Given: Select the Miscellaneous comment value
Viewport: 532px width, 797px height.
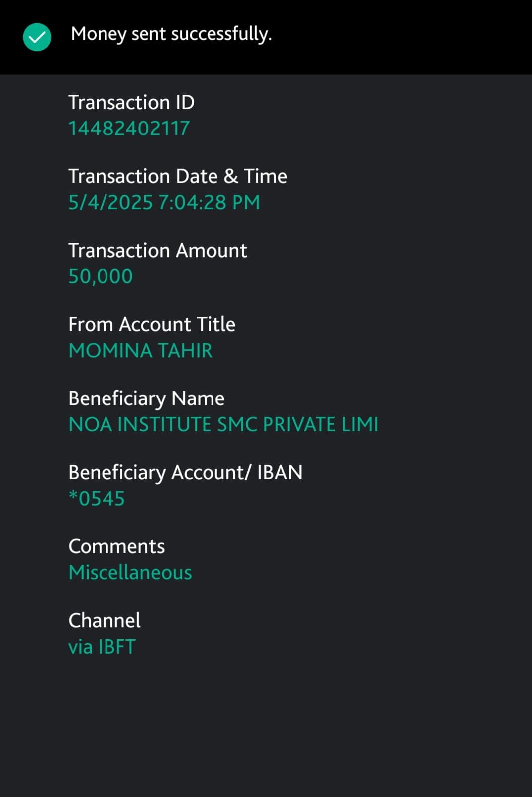Looking at the screenshot, I should (130, 573).
